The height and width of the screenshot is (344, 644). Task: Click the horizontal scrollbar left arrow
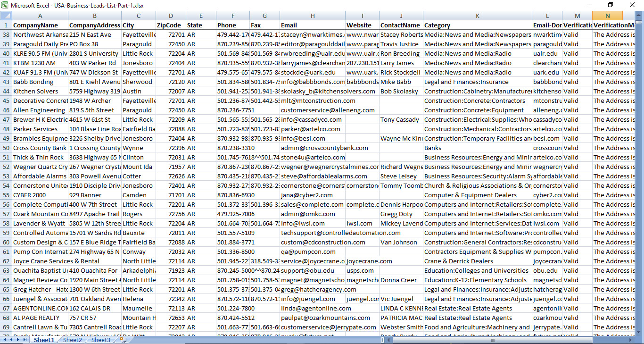click(x=389, y=340)
